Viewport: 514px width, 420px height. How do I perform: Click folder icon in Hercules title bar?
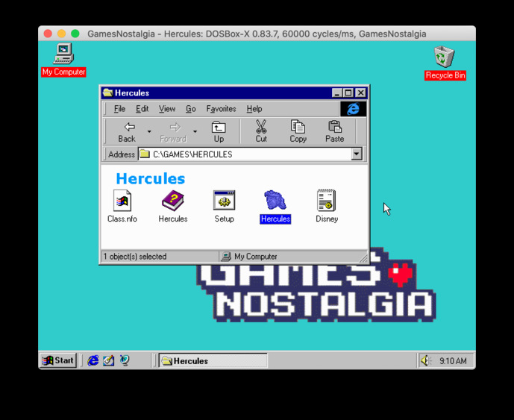(x=107, y=93)
